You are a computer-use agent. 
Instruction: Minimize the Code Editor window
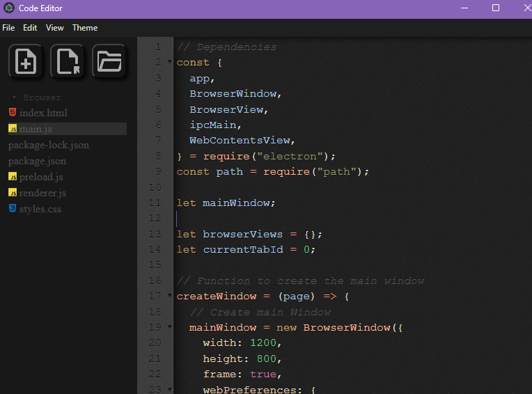[464, 8]
